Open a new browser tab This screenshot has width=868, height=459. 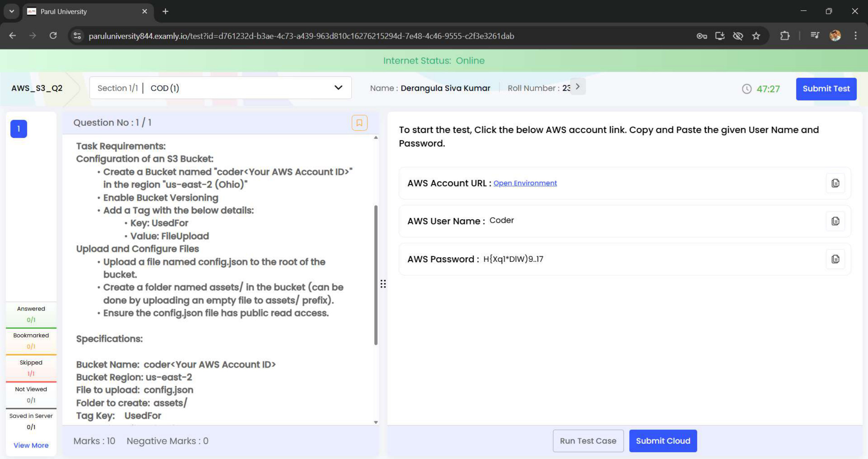point(165,11)
